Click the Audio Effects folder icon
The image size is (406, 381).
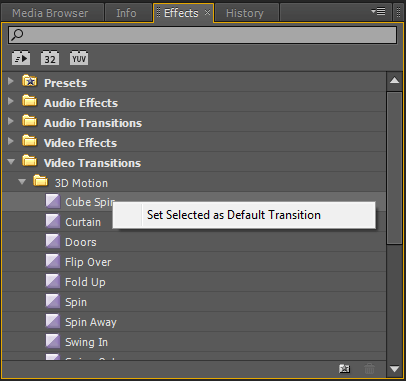coord(30,101)
